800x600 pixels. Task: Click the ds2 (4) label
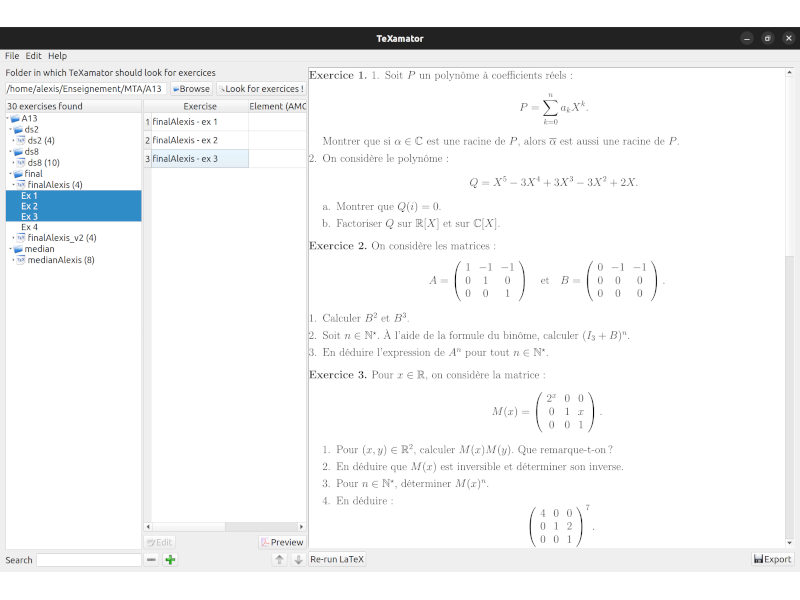tap(41, 140)
